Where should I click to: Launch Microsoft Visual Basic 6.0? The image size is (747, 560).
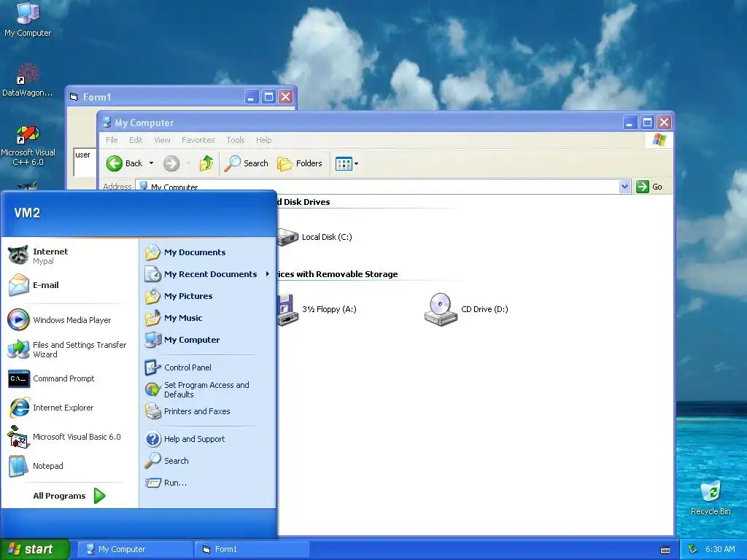(x=71, y=437)
